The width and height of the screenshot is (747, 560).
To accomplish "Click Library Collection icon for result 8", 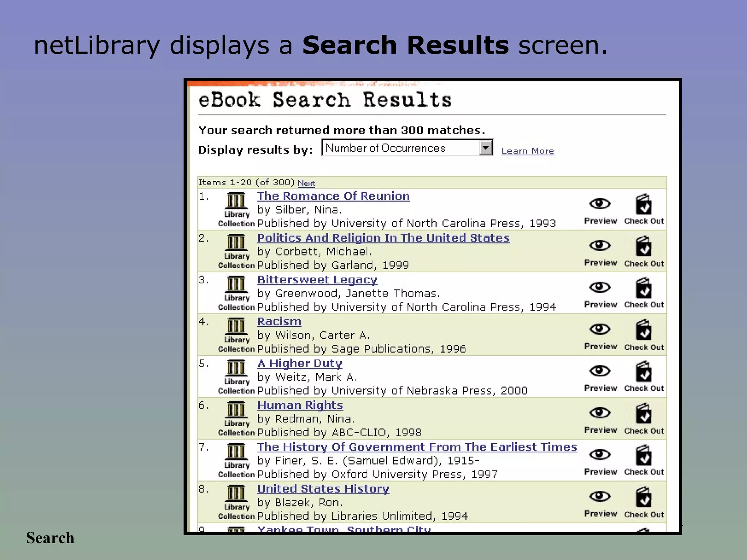I will [x=236, y=502].
